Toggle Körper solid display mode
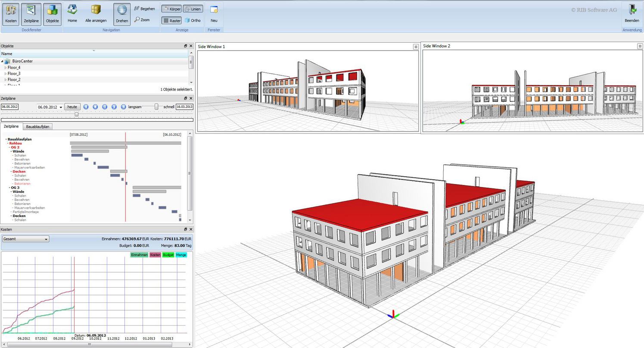 (x=171, y=9)
